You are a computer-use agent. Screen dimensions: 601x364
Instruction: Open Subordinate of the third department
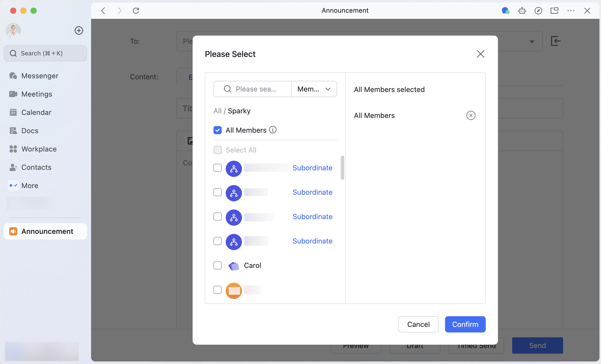pyautogui.click(x=312, y=217)
